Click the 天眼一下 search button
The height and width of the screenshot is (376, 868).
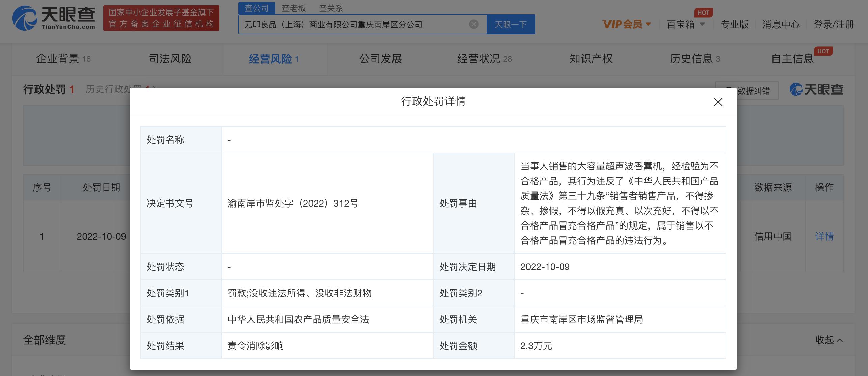coord(511,24)
